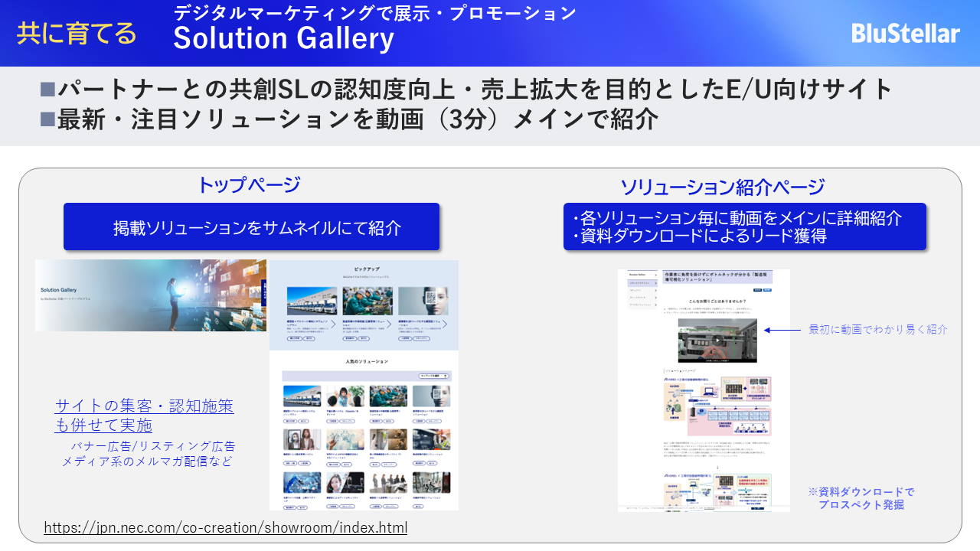The image size is (980, 551).
Task: Select the annotation 最初に動画でわかり易く紹介
Action: pyautogui.click(x=878, y=330)
